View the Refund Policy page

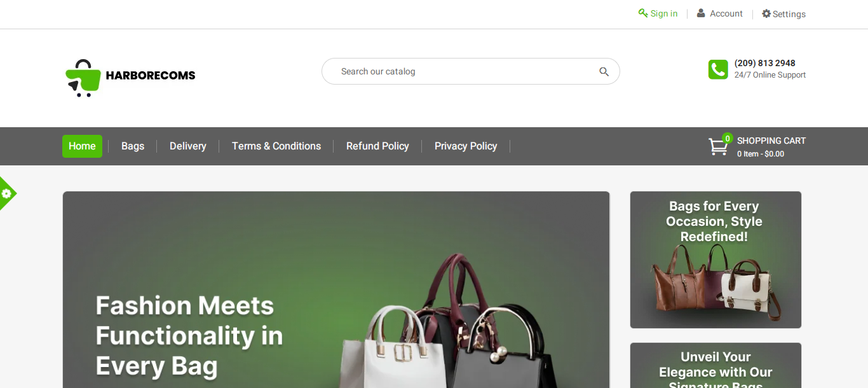[377, 146]
